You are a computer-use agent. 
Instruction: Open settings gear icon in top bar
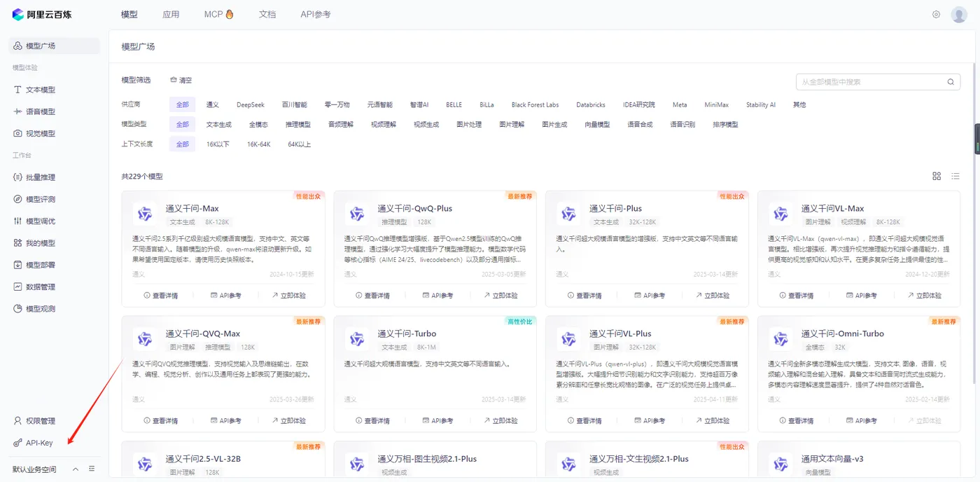point(936,14)
